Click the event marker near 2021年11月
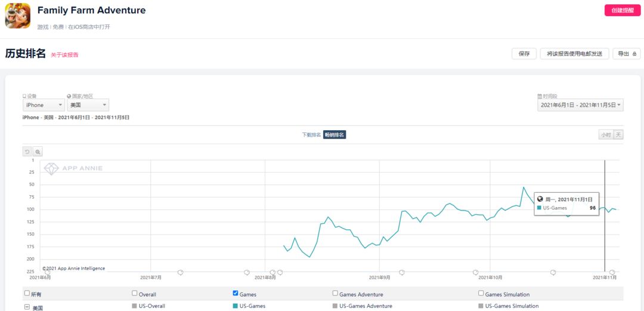 coord(612,272)
